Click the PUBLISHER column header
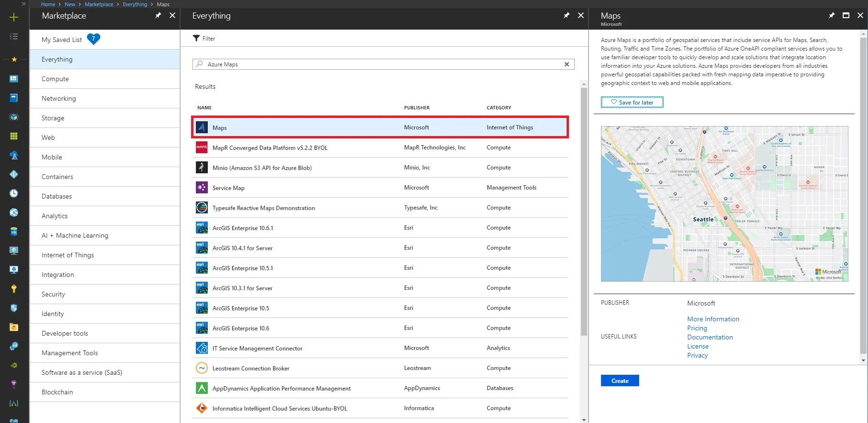The height and width of the screenshot is (423, 868). 417,107
